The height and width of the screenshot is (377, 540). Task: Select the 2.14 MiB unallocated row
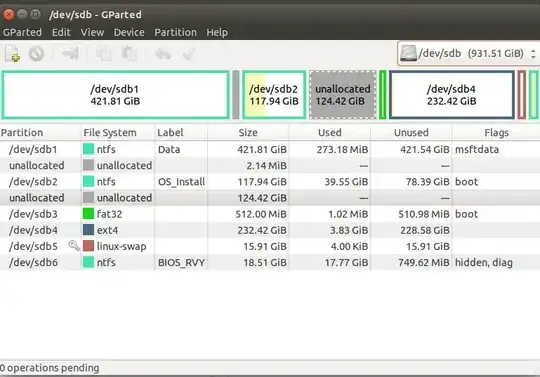click(x=270, y=166)
